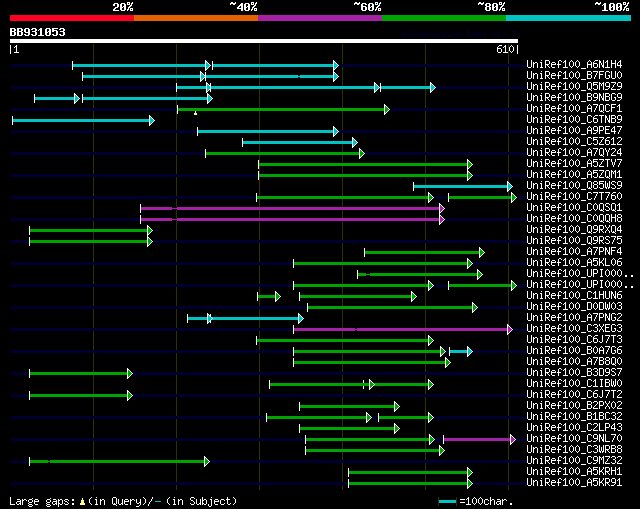
Task: Click the UniRef100_C9MZ32 label
Action: click(574, 461)
